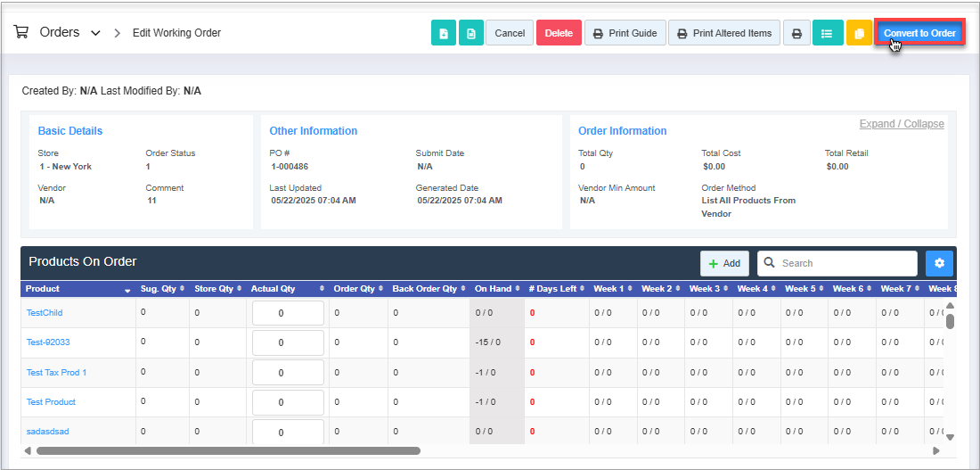Click the Order Information heading
Image resolution: width=980 pixels, height=470 pixels.
tap(623, 131)
